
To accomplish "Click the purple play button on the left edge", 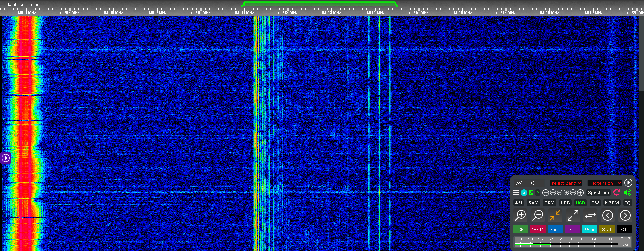I will click(6, 158).
